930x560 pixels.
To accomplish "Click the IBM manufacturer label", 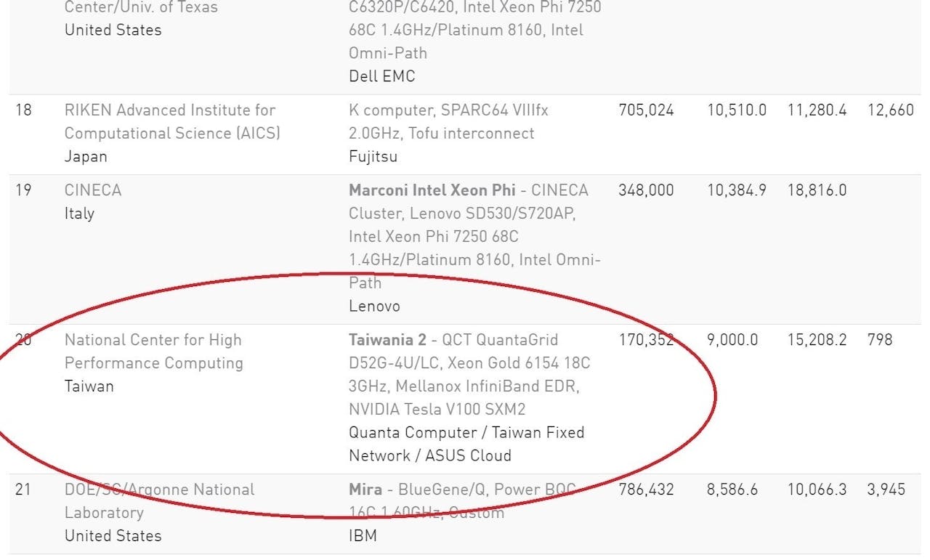I will 363,536.
